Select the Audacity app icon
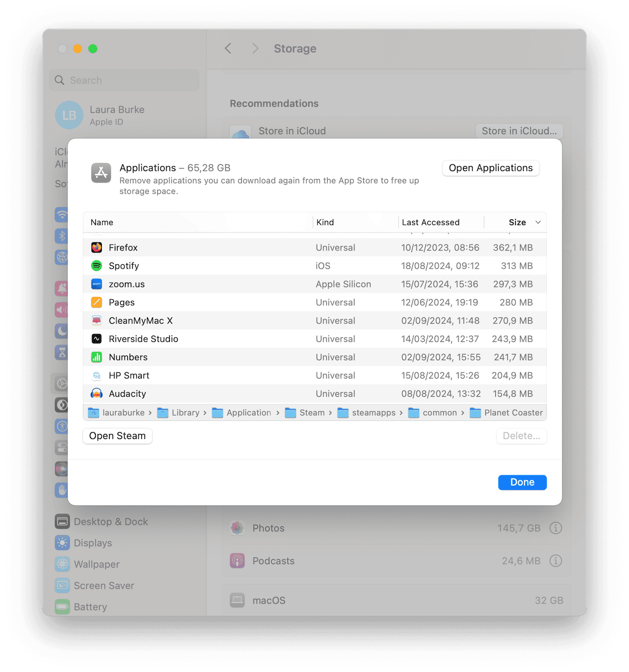The width and height of the screenshot is (629, 672). [96, 394]
